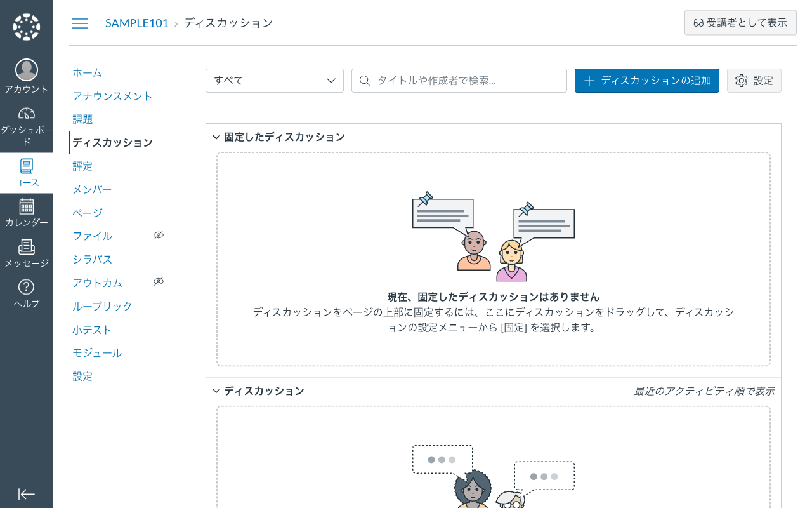This screenshot has height=508, width=812.
Task: Toggle visibility of アウトカム with the eye icon
Action: tap(158, 281)
